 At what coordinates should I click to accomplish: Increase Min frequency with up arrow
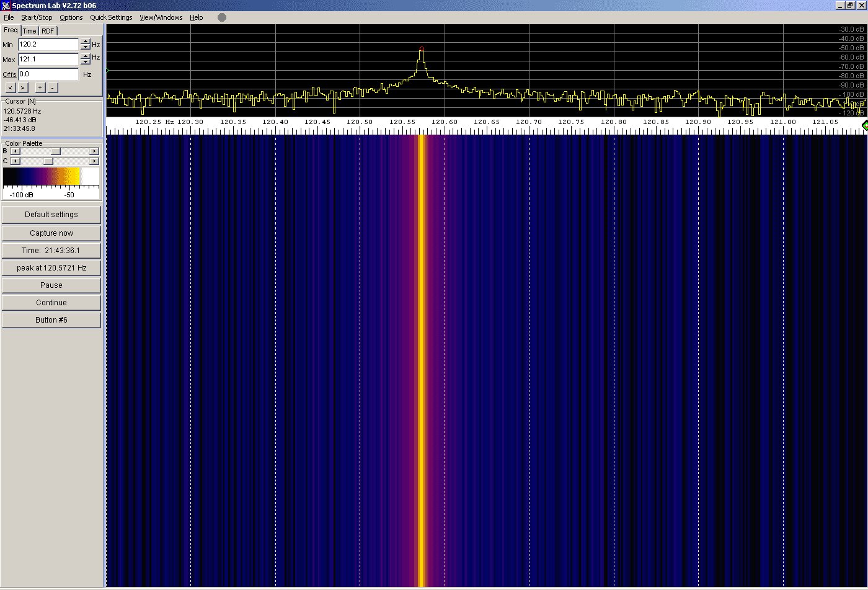(86, 42)
